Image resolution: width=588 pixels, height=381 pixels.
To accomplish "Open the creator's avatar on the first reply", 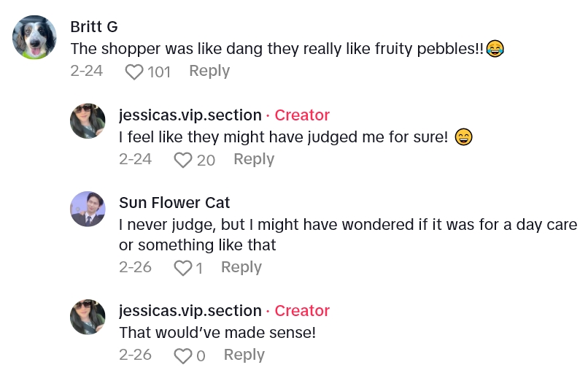I will coord(88,121).
